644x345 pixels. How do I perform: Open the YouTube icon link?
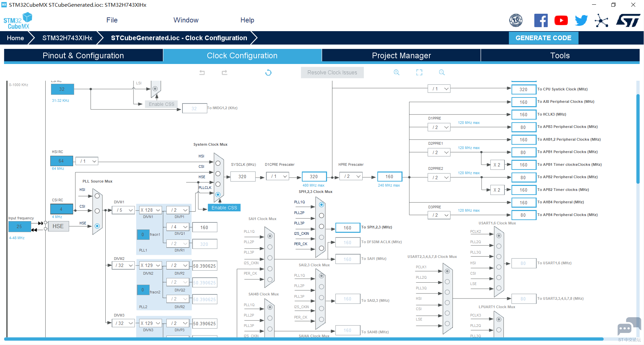coord(561,20)
